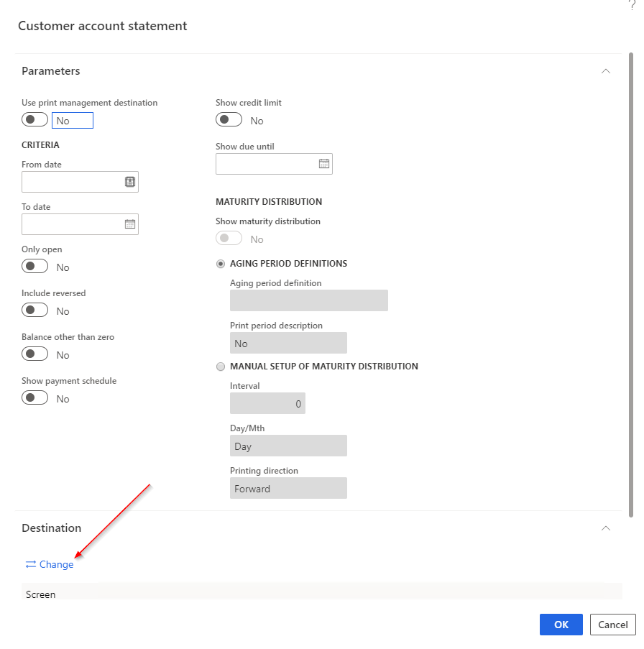The height and width of the screenshot is (649, 644).
Task: Enable Use print management destination
Action: click(34, 119)
